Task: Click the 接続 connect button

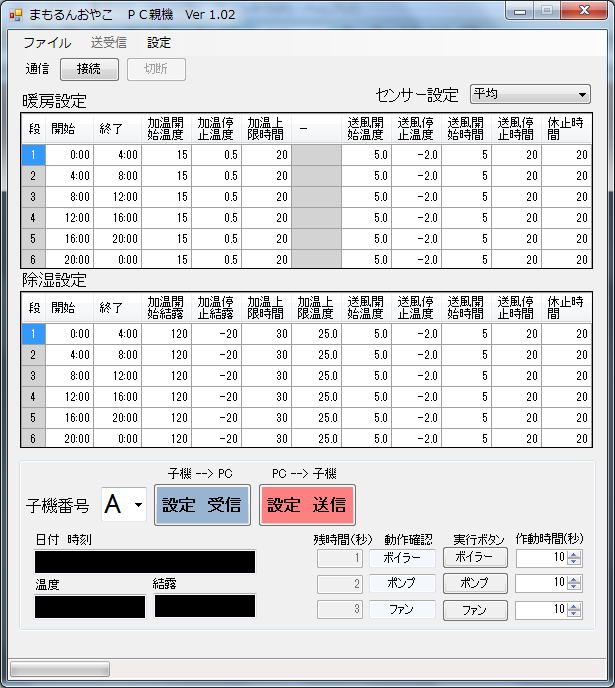Action: [x=89, y=69]
